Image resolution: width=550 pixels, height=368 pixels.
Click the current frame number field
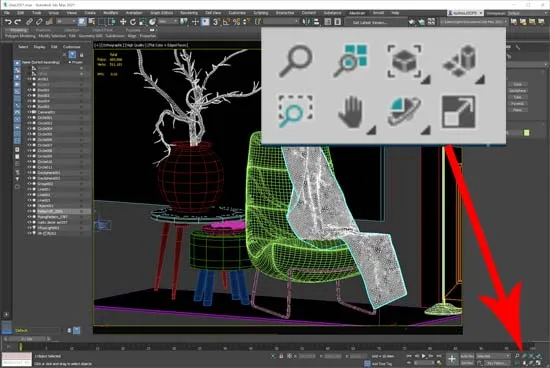click(424, 363)
